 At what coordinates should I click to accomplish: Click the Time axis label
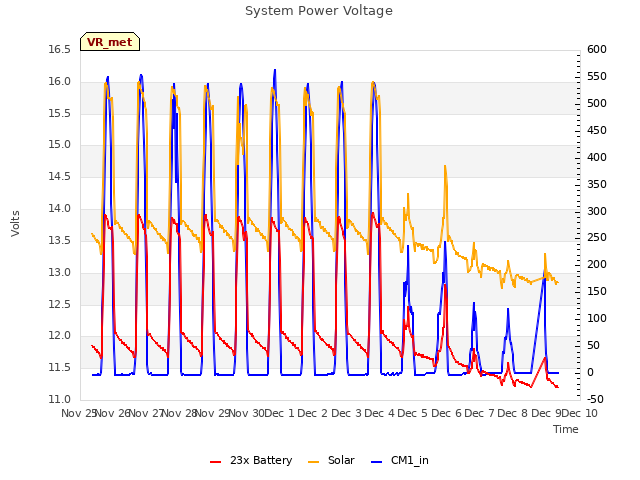tap(566, 429)
